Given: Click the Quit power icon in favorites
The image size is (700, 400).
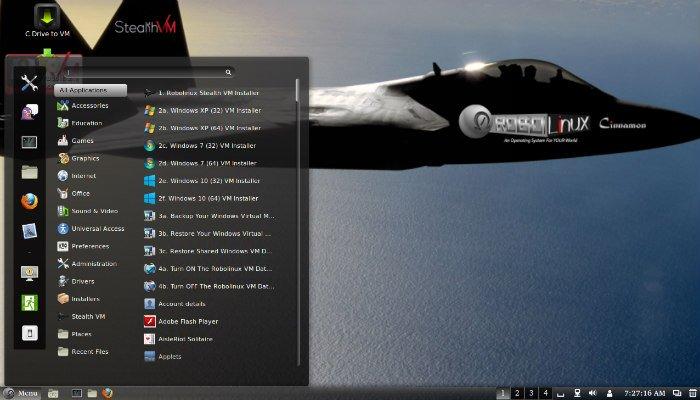Looking at the screenshot, I should pos(29,333).
